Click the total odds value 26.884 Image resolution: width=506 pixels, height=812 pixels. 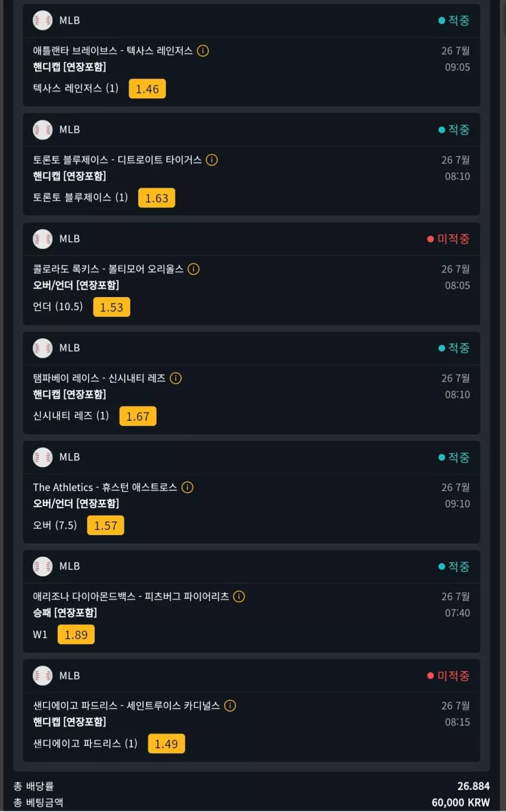474,786
